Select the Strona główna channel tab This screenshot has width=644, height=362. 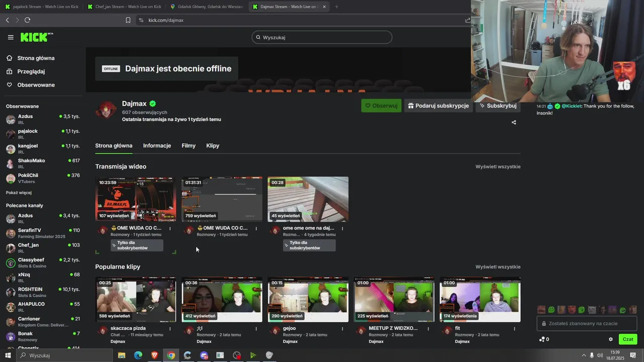pyautogui.click(x=114, y=145)
